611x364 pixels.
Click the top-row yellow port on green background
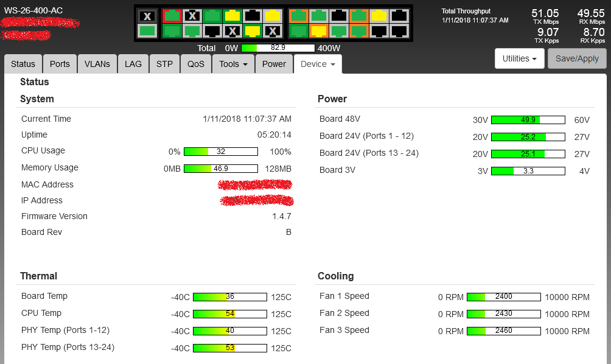pyautogui.click(x=232, y=16)
